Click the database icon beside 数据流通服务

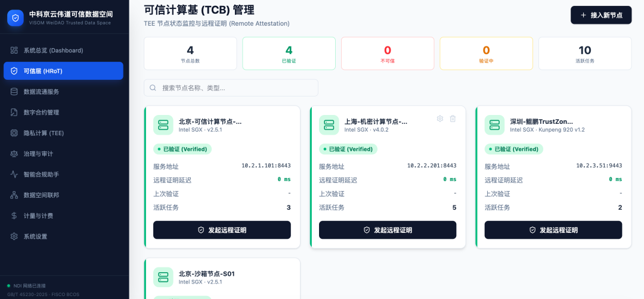14,92
